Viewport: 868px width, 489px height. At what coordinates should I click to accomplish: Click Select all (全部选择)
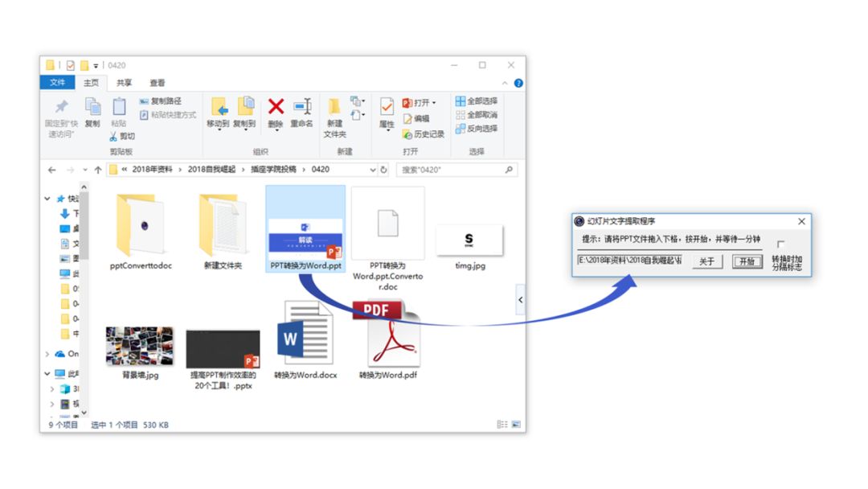point(477,101)
